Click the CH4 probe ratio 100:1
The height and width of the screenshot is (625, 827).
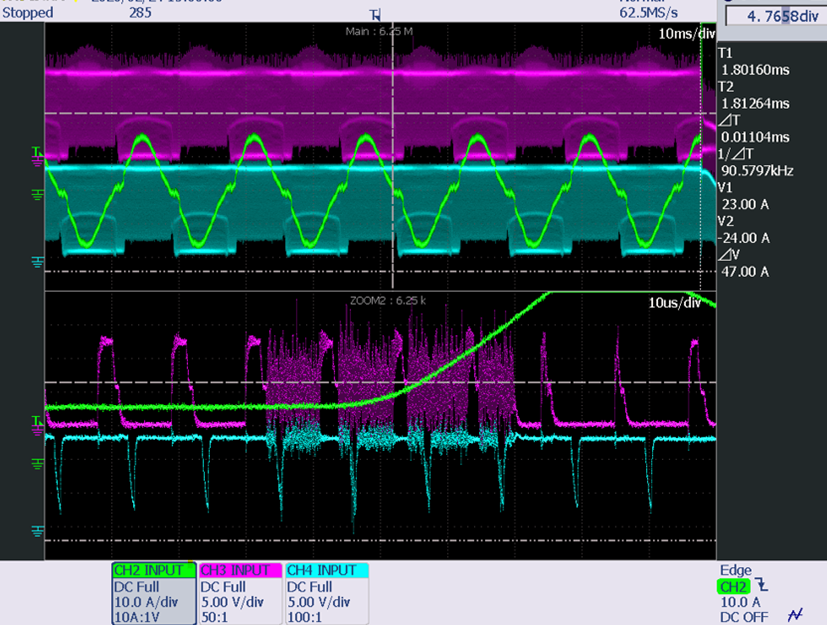304,617
